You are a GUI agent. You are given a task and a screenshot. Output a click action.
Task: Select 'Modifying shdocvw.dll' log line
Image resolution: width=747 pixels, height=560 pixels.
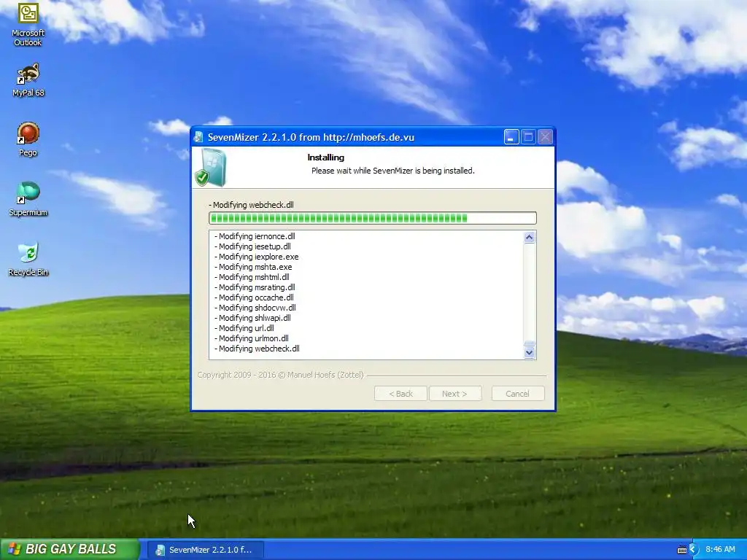[255, 308]
